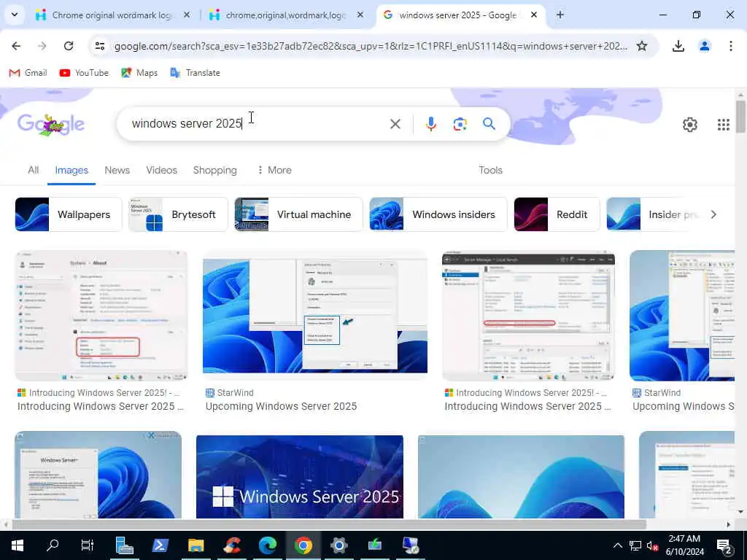Image resolution: width=747 pixels, height=560 pixels.
Task: Submit search with magnifying glass icon
Action: 489,124
